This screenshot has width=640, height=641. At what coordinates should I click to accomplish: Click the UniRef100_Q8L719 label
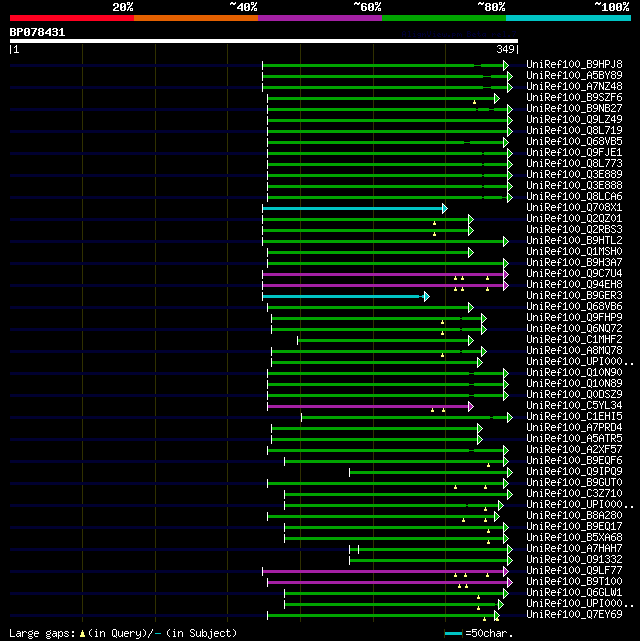coord(574,131)
